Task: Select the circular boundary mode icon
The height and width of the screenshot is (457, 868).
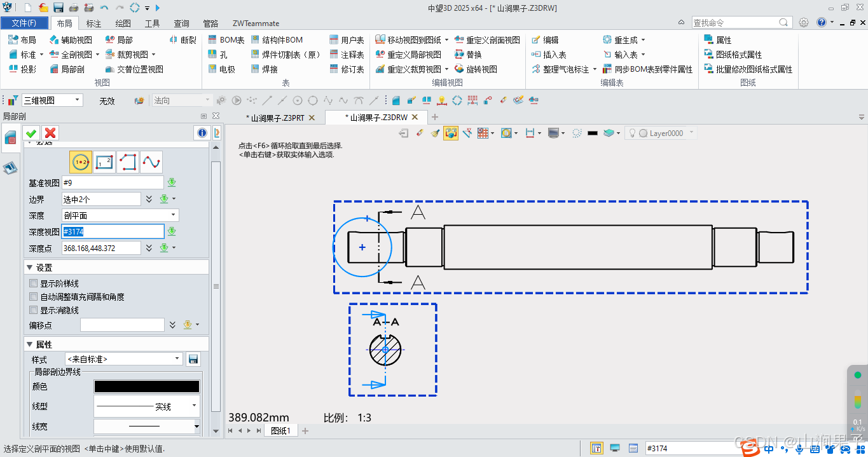Action: tap(81, 163)
